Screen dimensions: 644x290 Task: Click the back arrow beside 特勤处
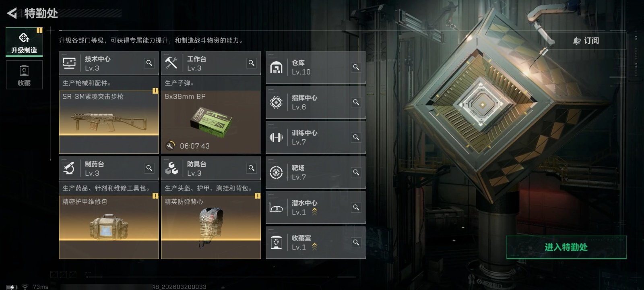12,13
